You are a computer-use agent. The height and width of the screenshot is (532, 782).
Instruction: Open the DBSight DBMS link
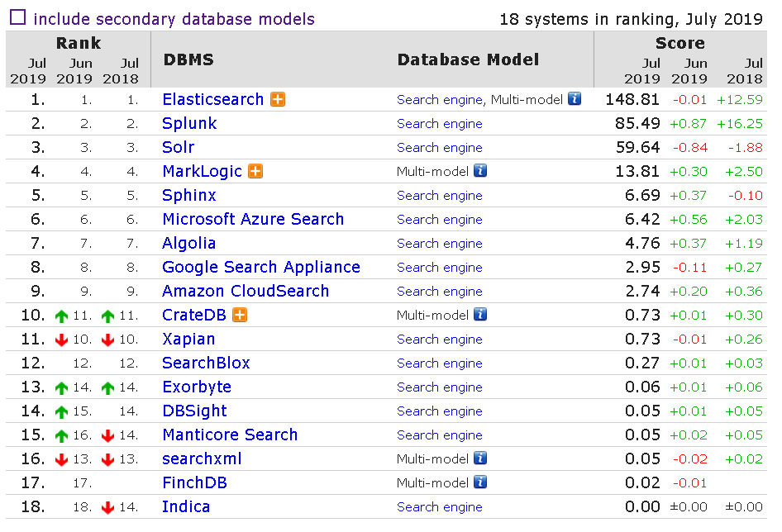(x=194, y=411)
